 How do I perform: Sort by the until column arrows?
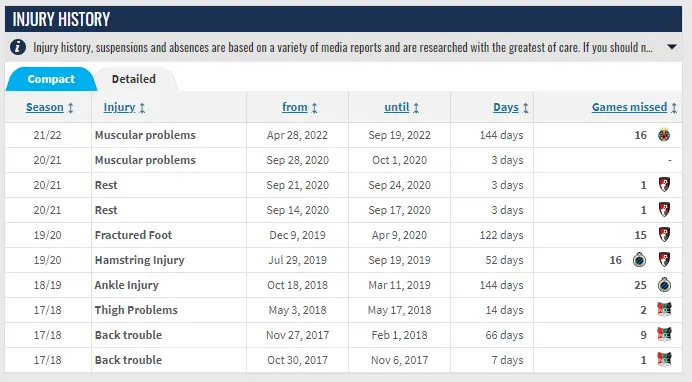tap(416, 108)
